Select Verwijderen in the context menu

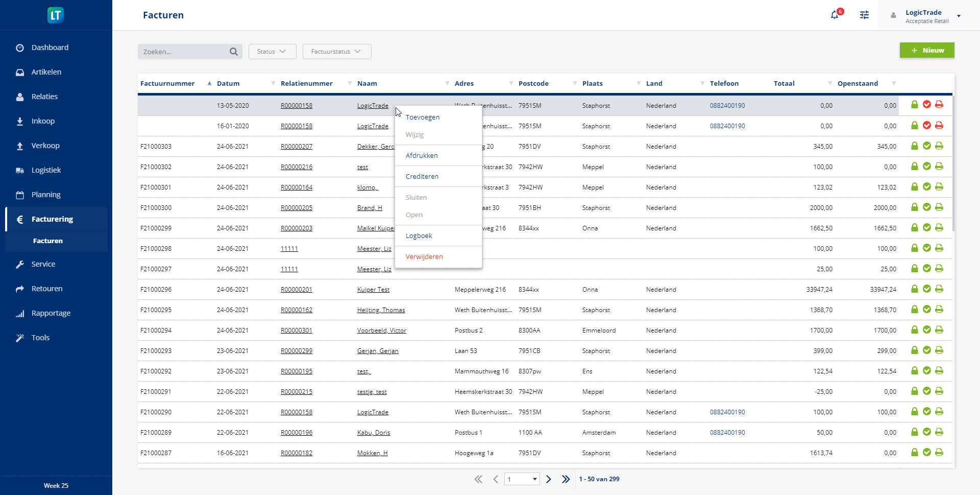click(424, 256)
